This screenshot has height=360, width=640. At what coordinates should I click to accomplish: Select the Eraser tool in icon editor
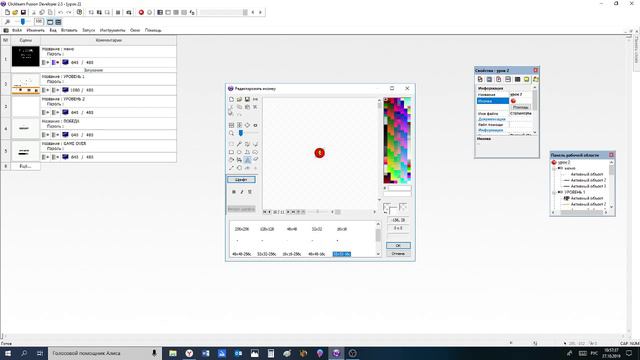pyautogui.click(x=256, y=160)
